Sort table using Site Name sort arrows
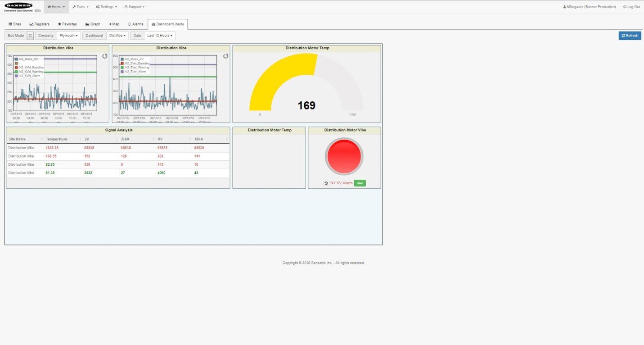 click(41, 139)
